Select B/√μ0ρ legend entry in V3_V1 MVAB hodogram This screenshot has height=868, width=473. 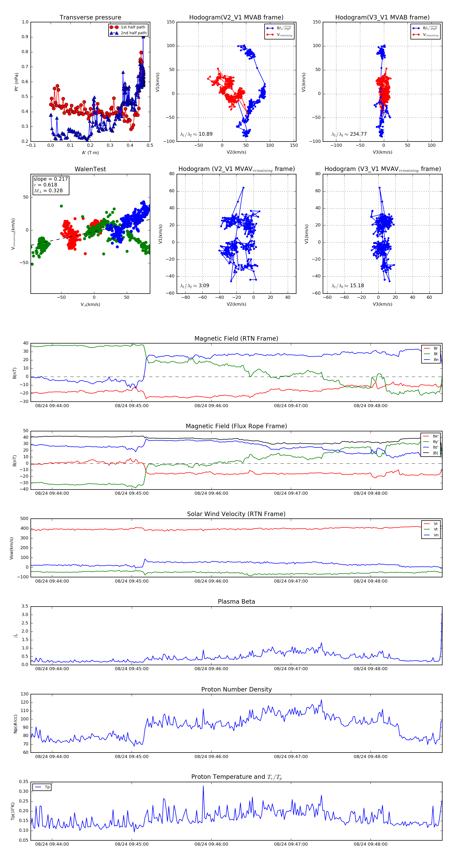point(425,28)
